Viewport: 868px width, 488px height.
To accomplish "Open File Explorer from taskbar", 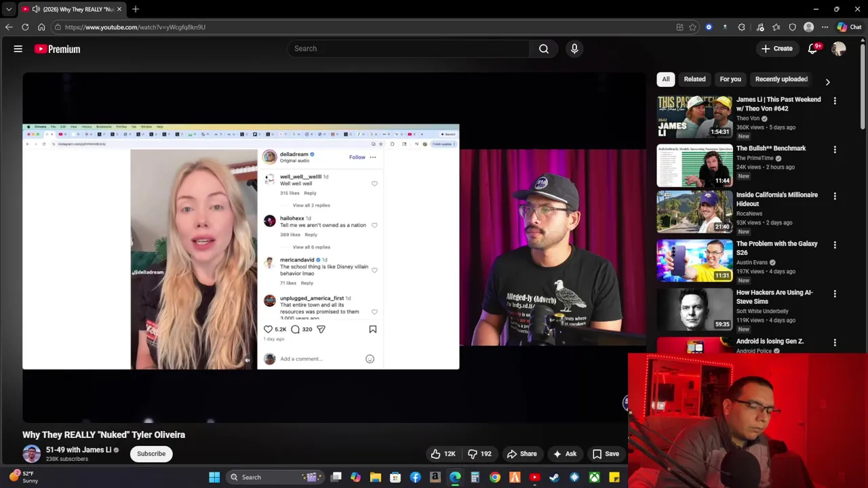I will coord(375,477).
